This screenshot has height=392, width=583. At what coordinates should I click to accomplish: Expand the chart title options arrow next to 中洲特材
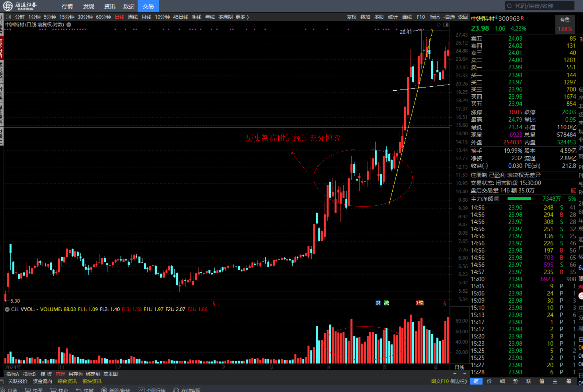point(69,25)
